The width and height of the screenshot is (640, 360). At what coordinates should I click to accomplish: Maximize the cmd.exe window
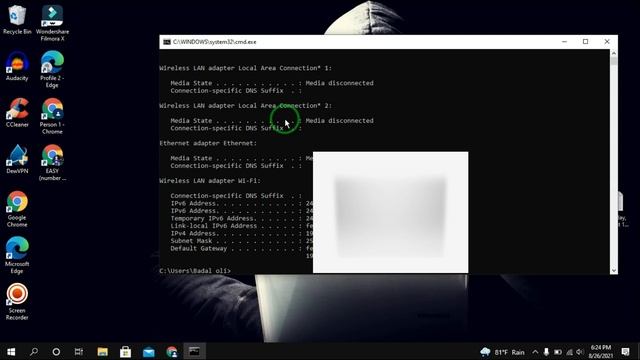(586, 42)
